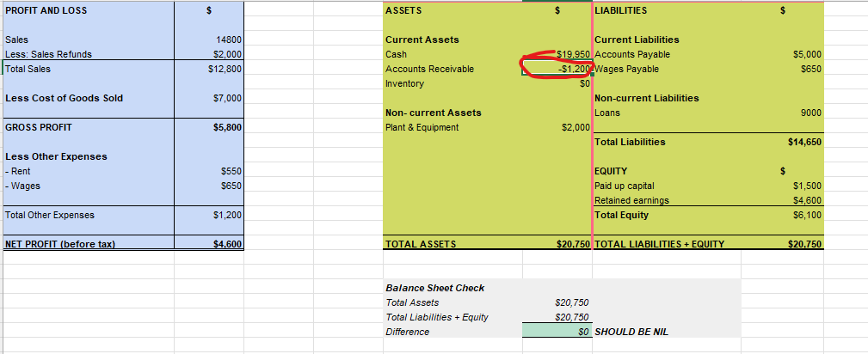The image size is (868, 354).
Task: Click the Loans value 9000
Action: pos(811,113)
